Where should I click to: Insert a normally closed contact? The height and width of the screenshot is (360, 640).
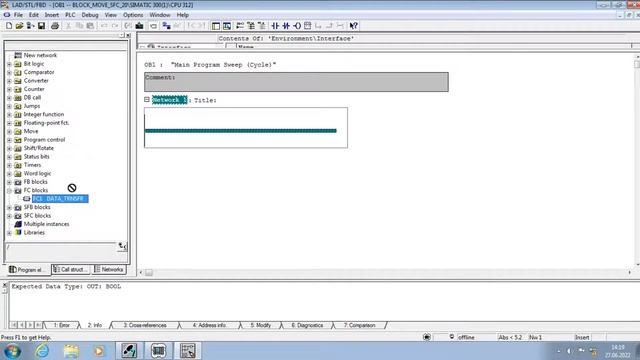(286, 26)
